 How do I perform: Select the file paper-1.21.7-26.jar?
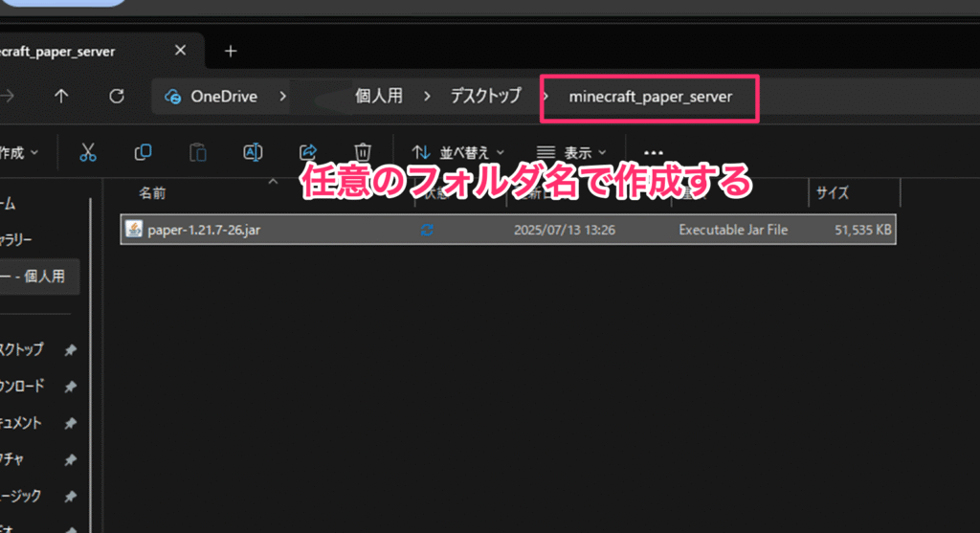click(508, 230)
